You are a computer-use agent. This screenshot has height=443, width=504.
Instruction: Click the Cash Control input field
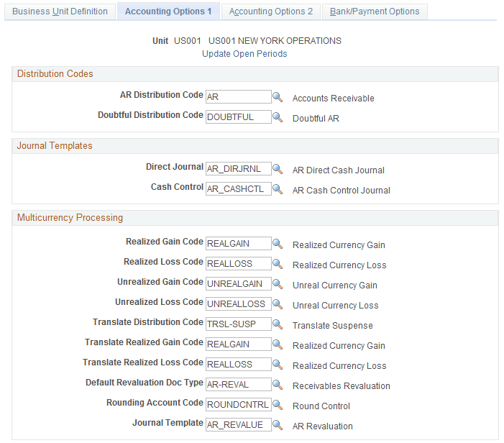(239, 189)
